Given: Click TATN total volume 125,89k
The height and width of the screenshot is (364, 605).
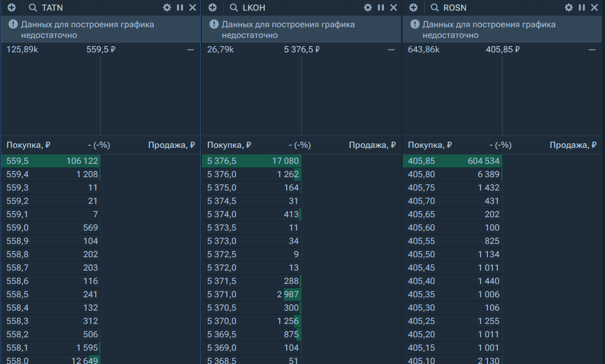Looking at the screenshot, I should coord(22,50).
